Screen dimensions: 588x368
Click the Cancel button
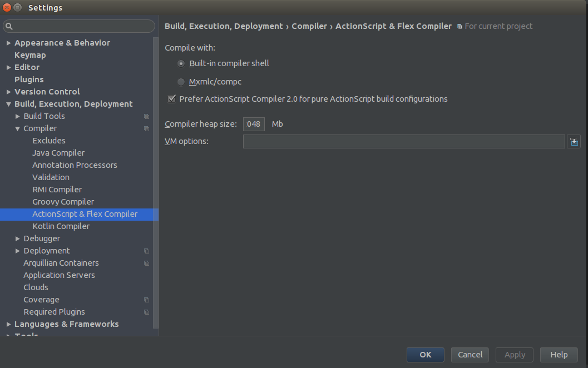pos(470,355)
